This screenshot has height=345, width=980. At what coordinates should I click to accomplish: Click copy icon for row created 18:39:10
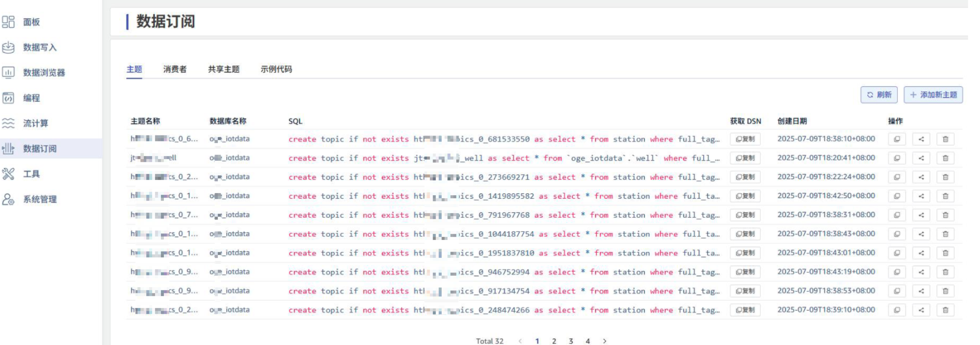897,310
